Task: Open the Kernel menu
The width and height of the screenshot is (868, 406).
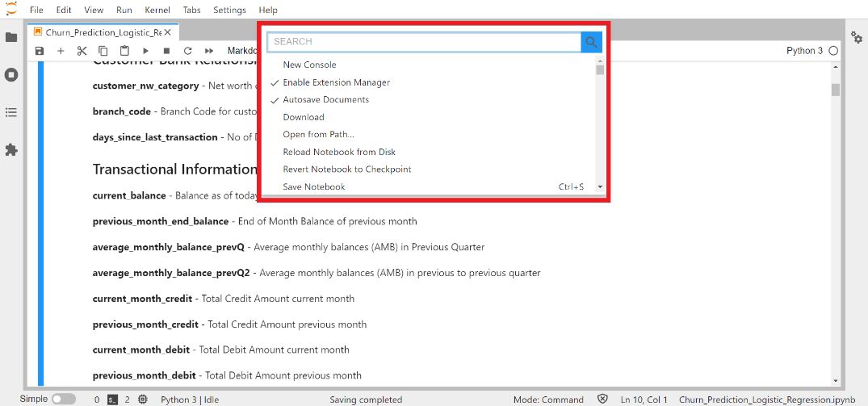Action: [157, 10]
